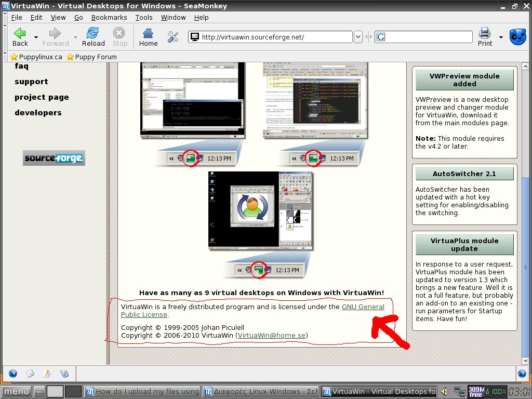
Task: Open the Tools menu
Action: coord(144,17)
